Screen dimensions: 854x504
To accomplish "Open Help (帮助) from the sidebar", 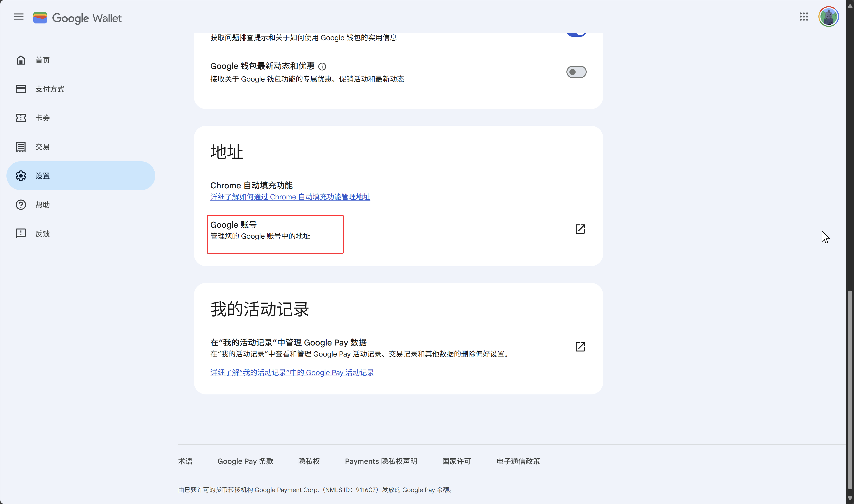I will pos(42,205).
